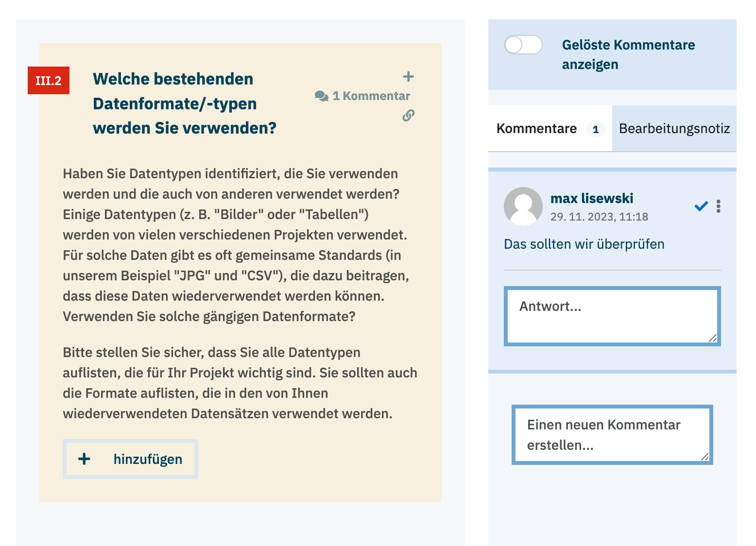Screen dimensions: 756x546
Task: Focus the 'Einen neuen Kommentar erstellen' box
Action: [x=611, y=435]
